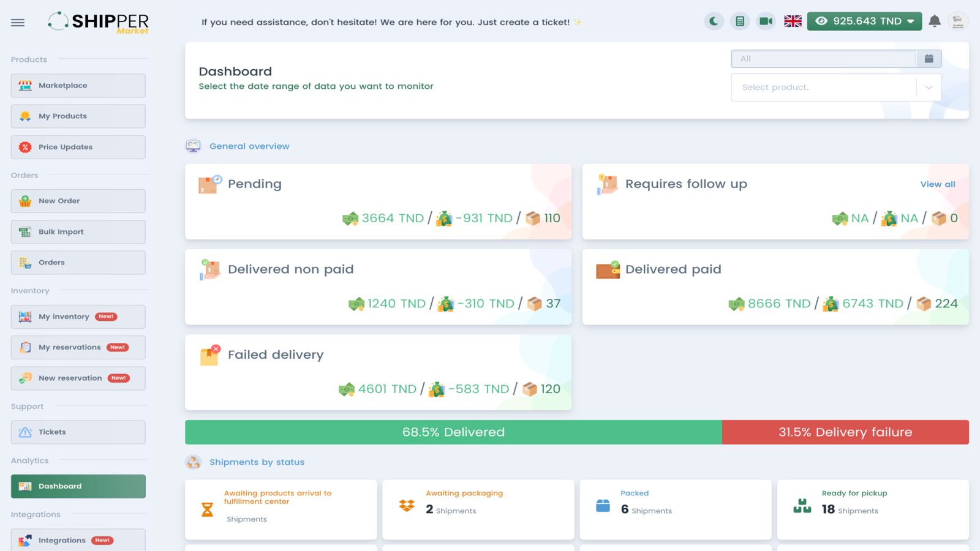Click the Pending card icon
The width and height of the screenshot is (980, 551).
(x=209, y=184)
